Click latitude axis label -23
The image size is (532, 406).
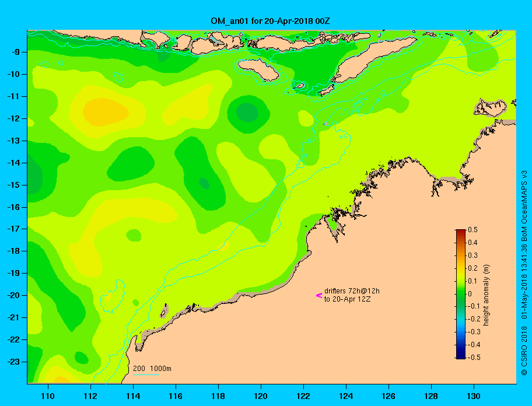pyautogui.click(x=13, y=362)
